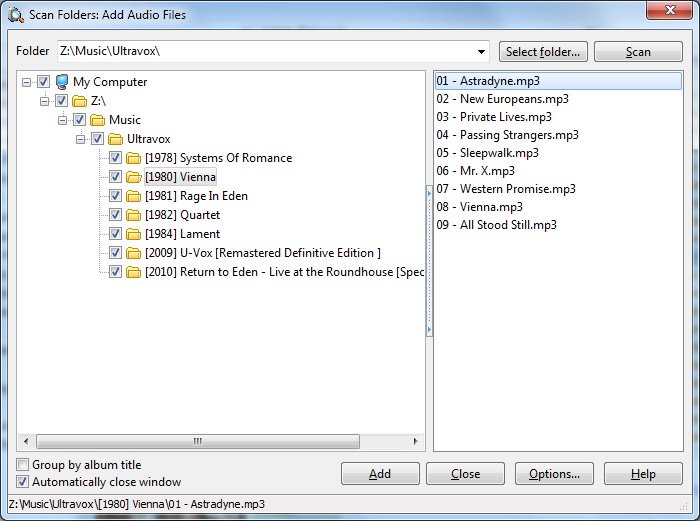Screen dimensions: 700x521
Task: Collapse the Ultravox tree node
Action: tap(80, 139)
